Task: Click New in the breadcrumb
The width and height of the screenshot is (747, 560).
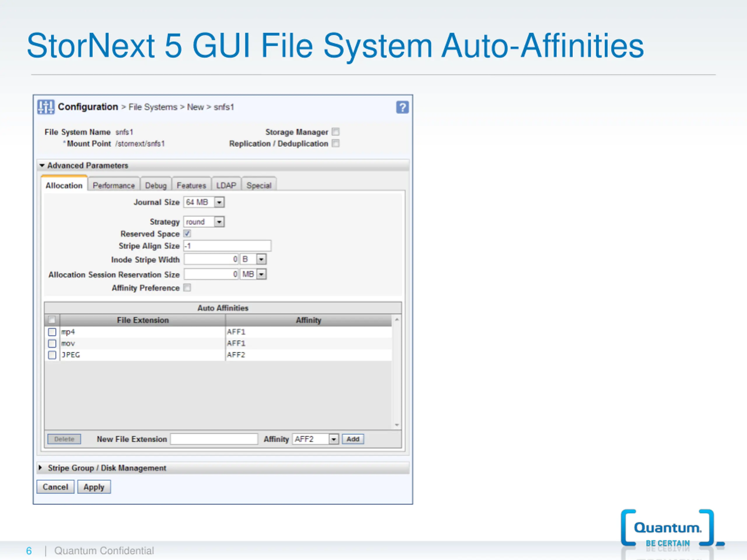Action: pos(196,107)
